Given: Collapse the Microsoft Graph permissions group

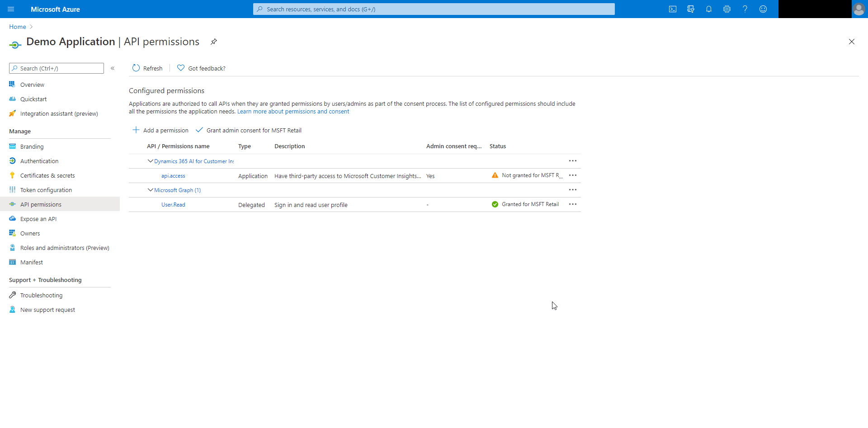Looking at the screenshot, I should coord(151,190).
